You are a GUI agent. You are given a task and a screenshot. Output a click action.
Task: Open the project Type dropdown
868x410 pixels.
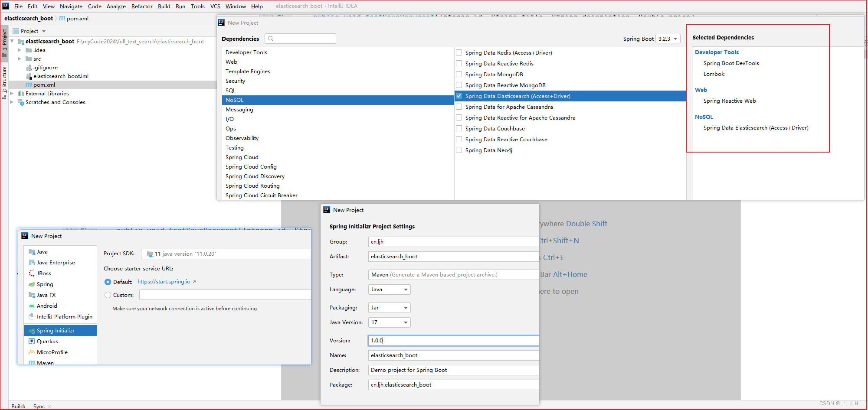point(453,275)
